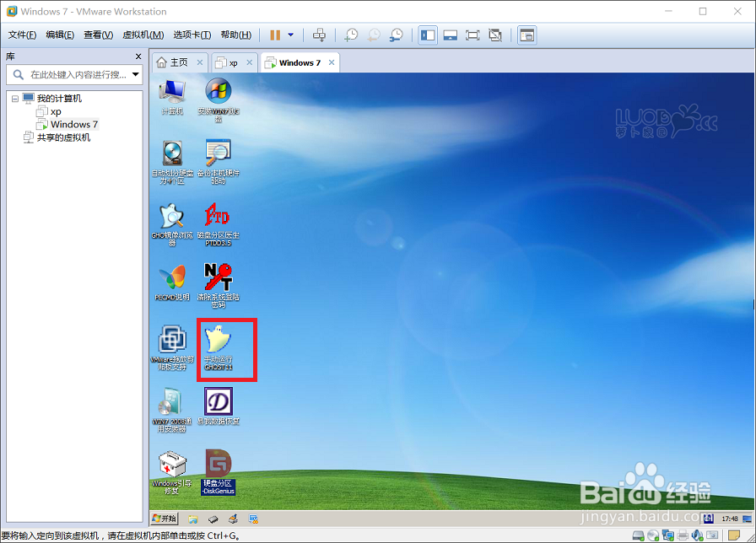Select the 备份本机硬件驱动 icon

[219, 163]
